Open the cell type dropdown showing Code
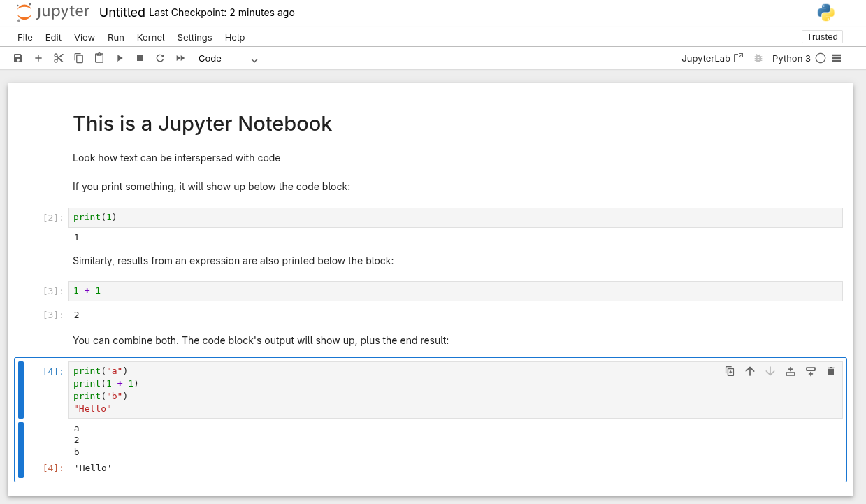The width and height of the screenshot is (866, 504). point(227,58)
